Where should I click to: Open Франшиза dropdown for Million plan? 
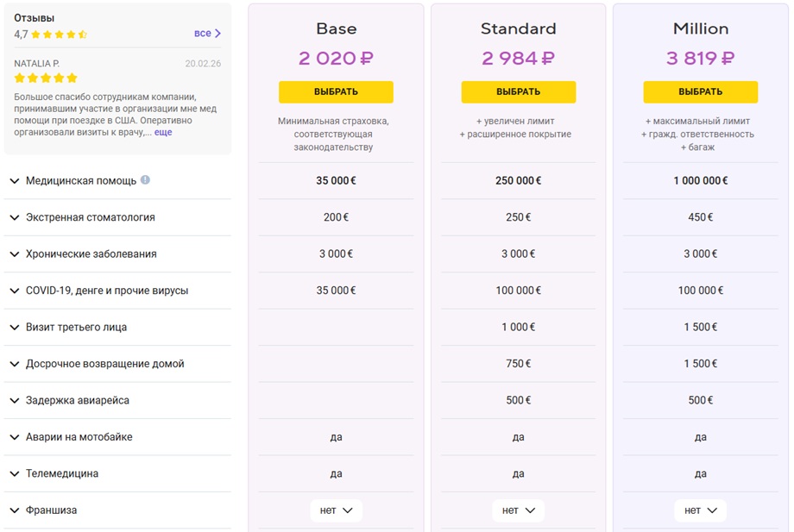700,510
